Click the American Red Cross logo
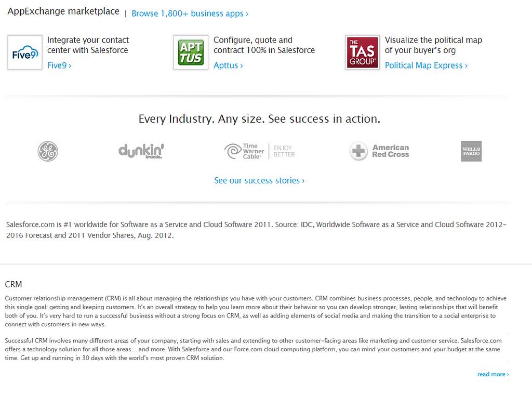Screen dimensions: 532x411 (379, 151)
